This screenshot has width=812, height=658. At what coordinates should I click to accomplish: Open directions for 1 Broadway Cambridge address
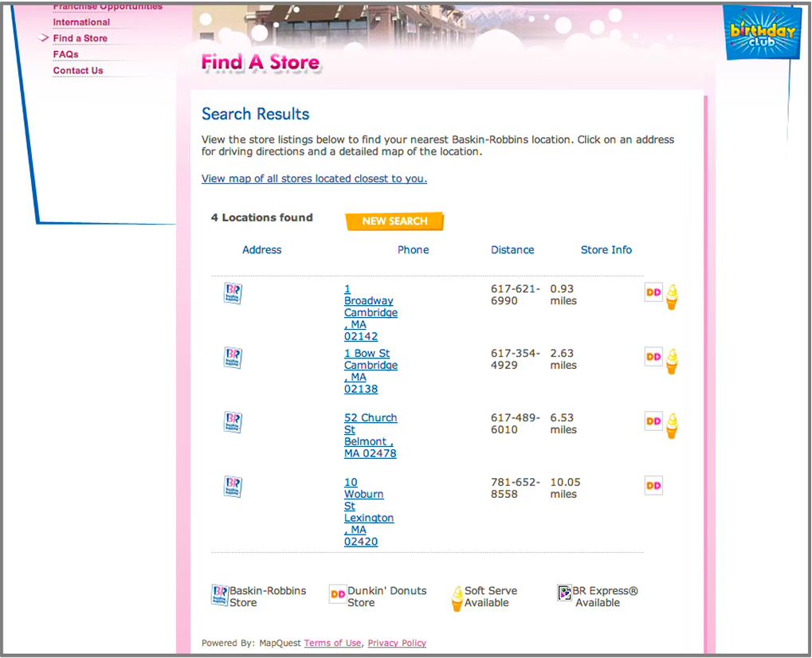tap(371, 313)
